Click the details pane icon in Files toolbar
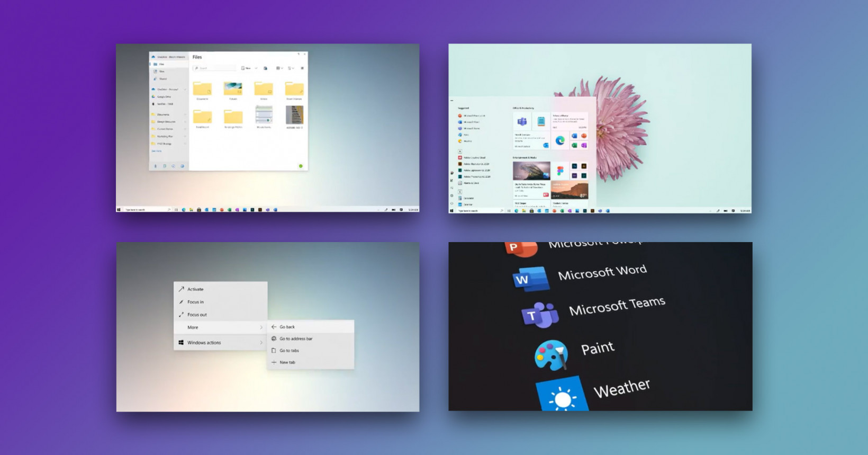 (x=302, y=68)
